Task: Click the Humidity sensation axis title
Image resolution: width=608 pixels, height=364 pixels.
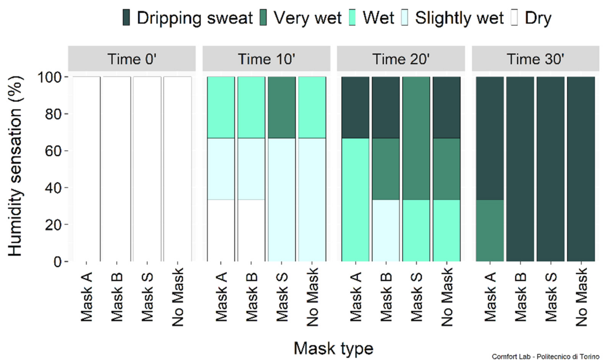Action: 15,166
